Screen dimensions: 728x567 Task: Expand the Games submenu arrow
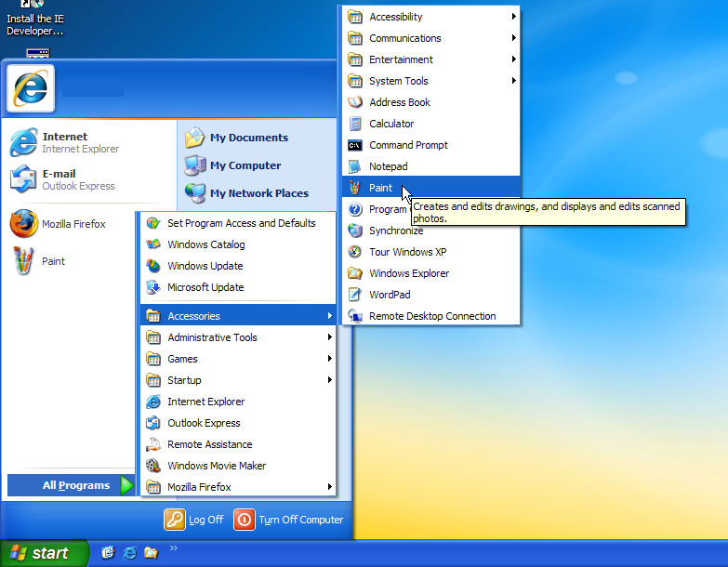point(330,358)
